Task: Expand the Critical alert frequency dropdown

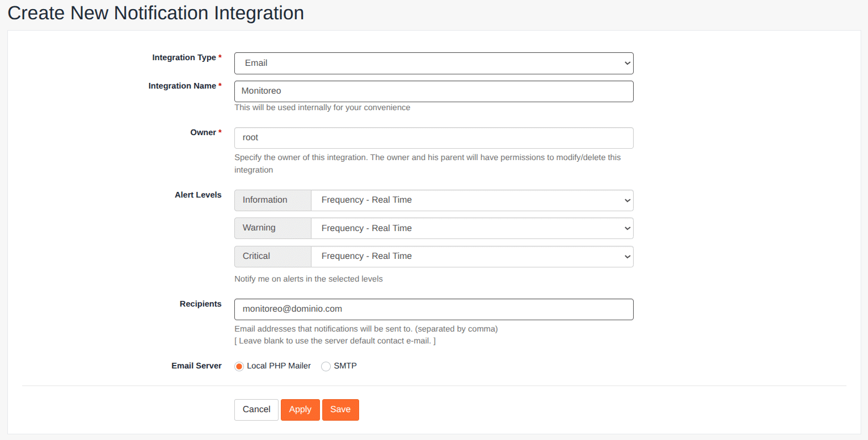Action: click(x=471, y=256)
